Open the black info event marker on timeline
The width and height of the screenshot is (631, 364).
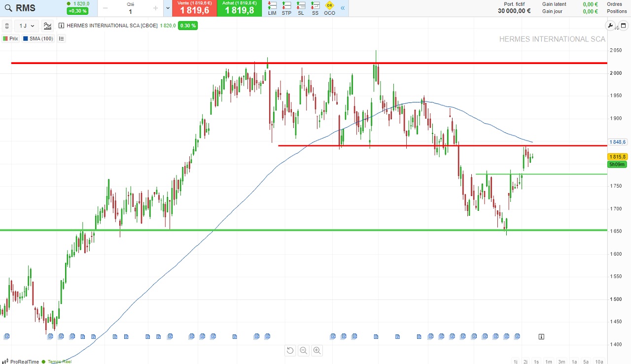click(541, 336)
